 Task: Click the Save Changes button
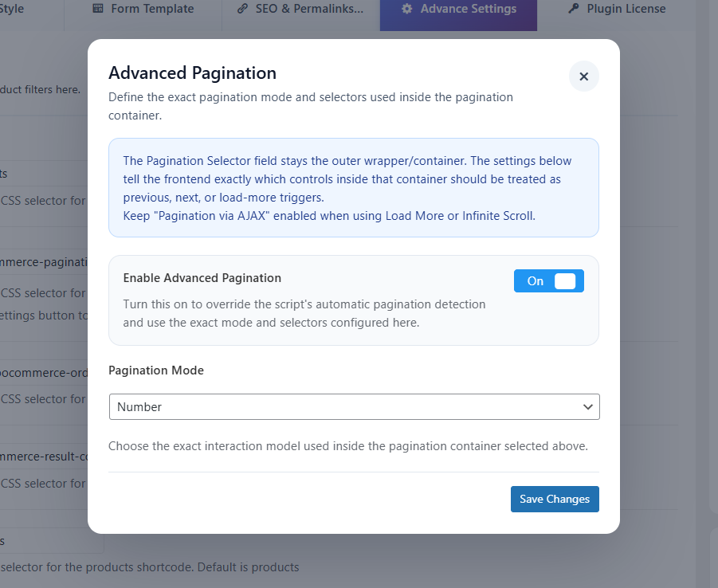click(555, 499)
